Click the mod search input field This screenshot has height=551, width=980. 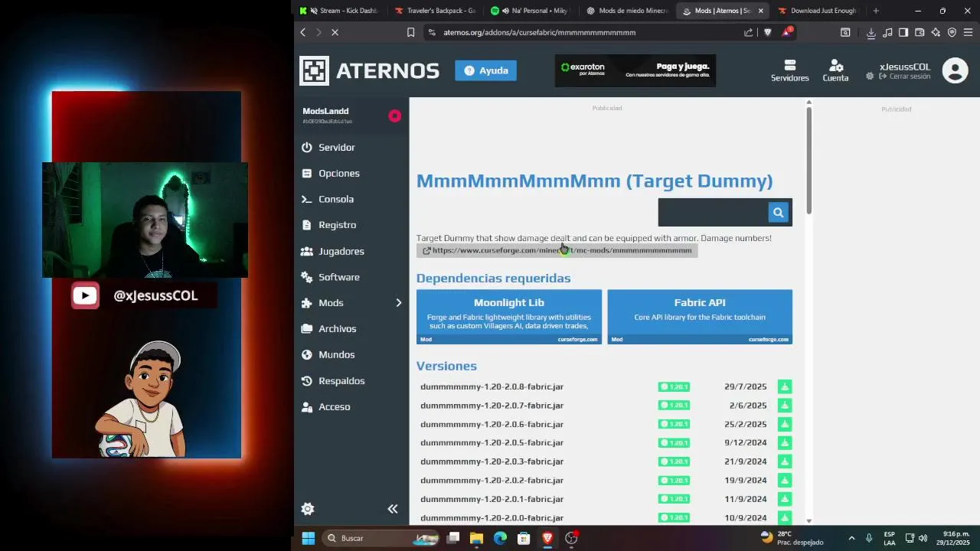[713, 213]
